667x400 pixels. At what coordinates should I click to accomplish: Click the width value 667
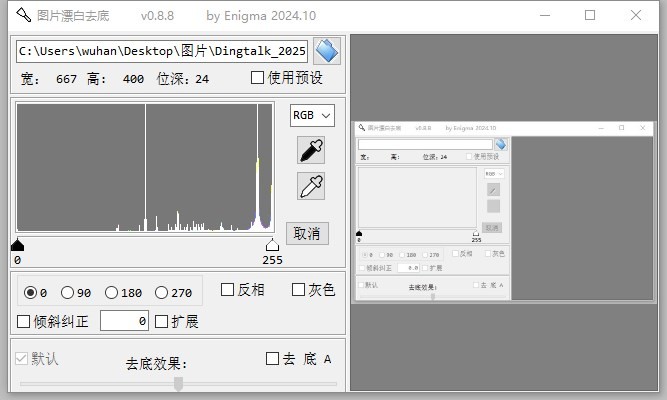tap(66, 79)
